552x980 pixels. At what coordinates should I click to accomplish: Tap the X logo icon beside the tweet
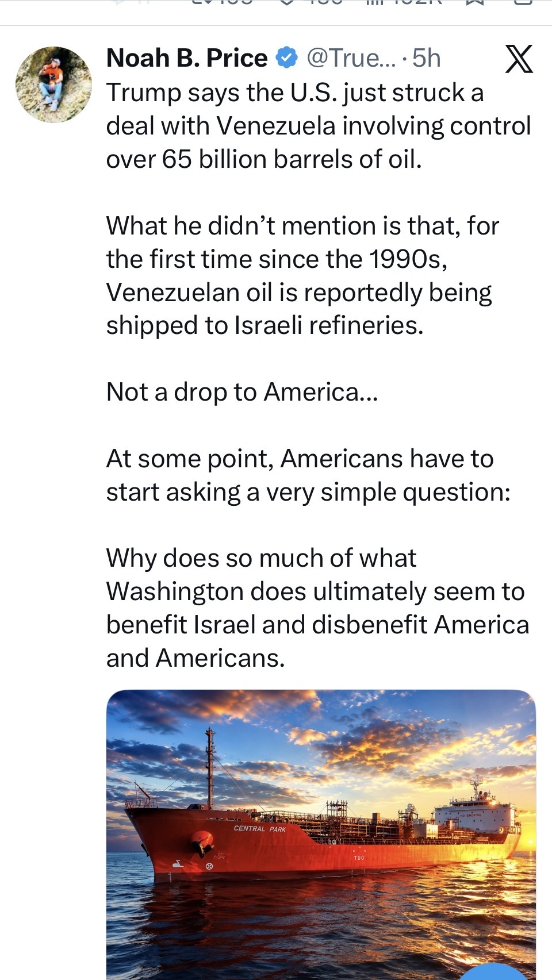pos(519,59)
